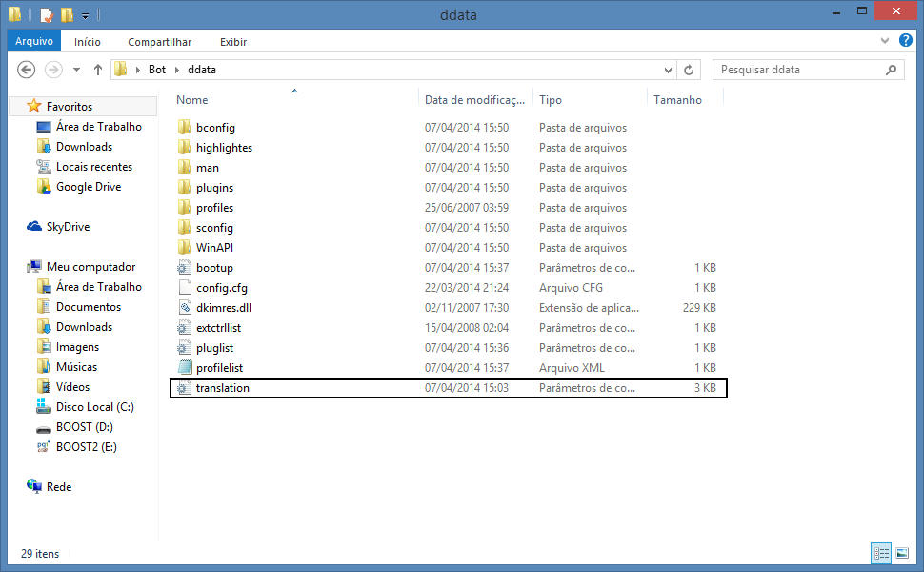Image resolution: width=924 pixels, height=572 pixels.
Task: Switch to large icons view
Action: pos(901,553)
